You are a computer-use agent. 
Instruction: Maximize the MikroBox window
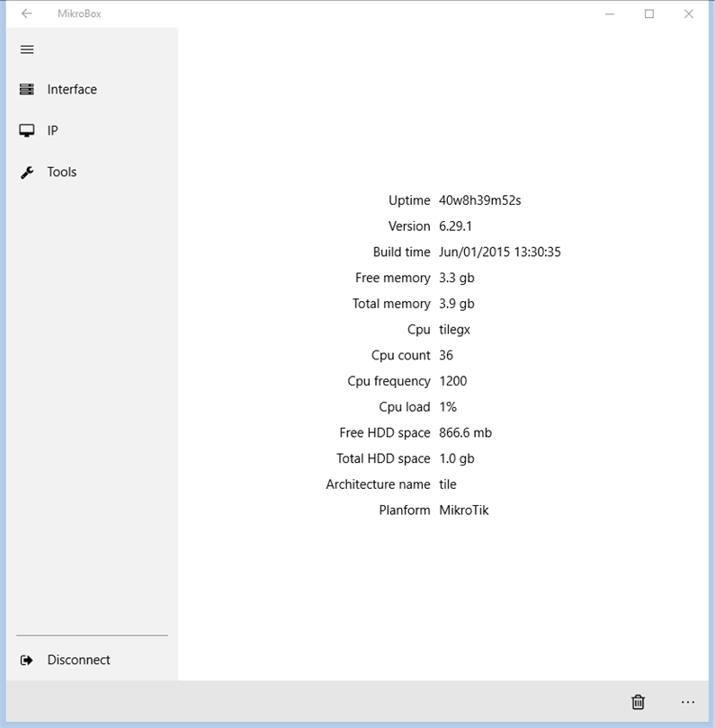[649, 13]
